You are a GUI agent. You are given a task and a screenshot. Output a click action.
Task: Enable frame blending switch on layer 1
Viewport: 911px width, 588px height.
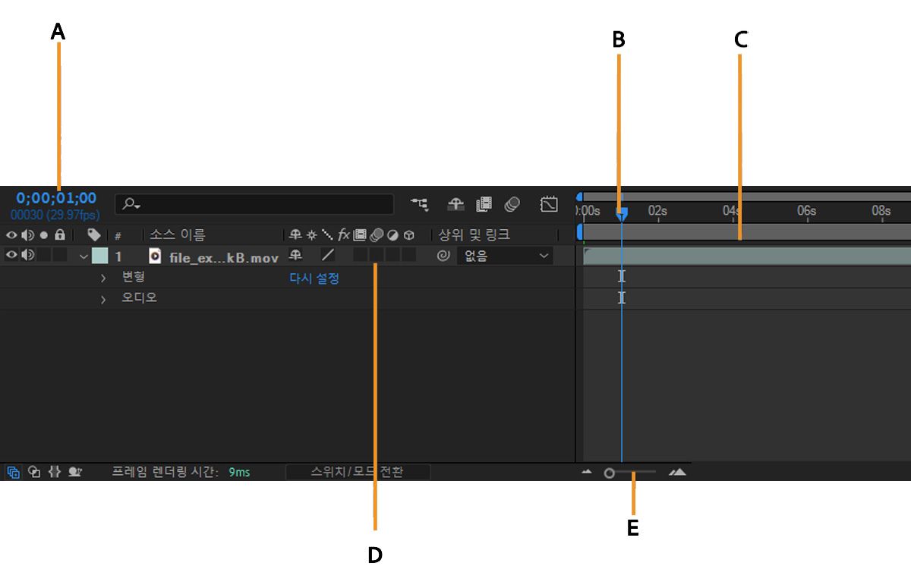coord(360,256)
